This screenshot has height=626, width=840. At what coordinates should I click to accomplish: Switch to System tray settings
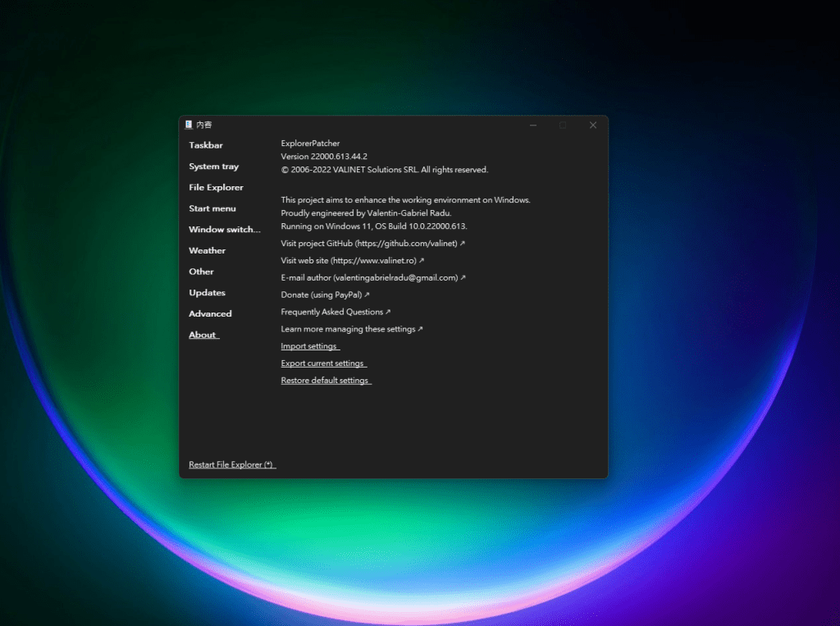click(x=213, y=167)
